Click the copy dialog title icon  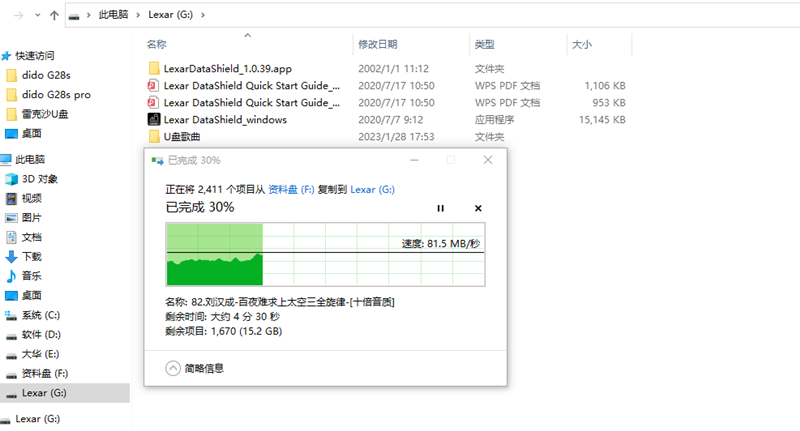tap(157, 161)
